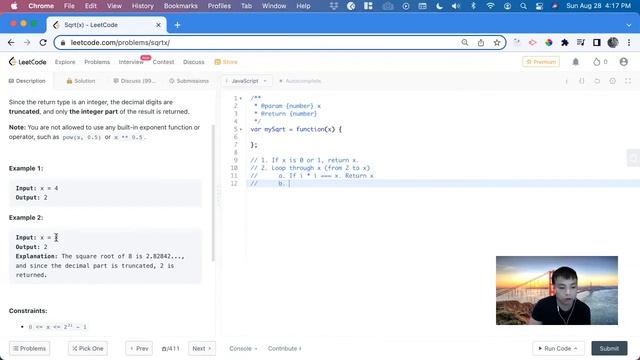
Task: Open the Chrome extensions puzzle icon
Action: coord(565,42)
